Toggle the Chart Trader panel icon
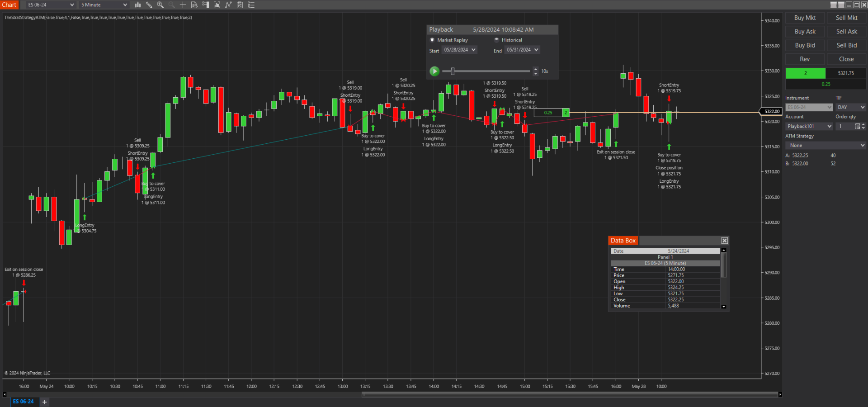The width and height of the screenshot is (868, 407). pyautogui.click(x=206, y=5)
